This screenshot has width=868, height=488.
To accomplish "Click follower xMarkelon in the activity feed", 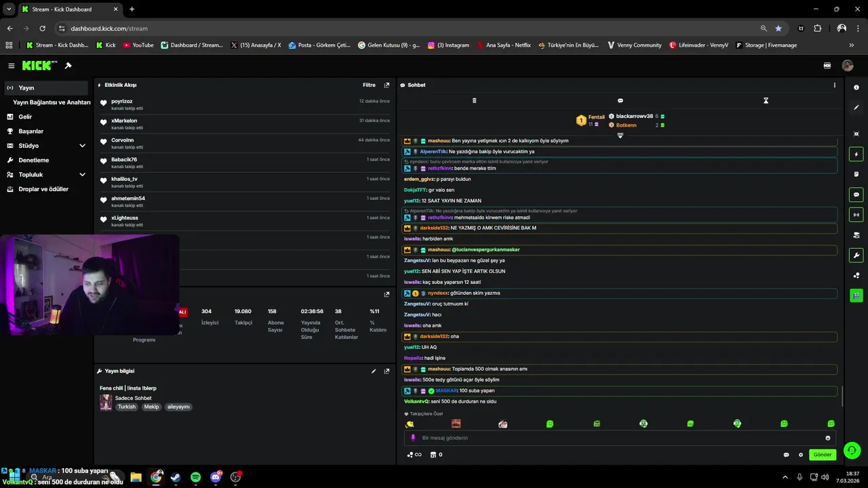I will (124, 121).
